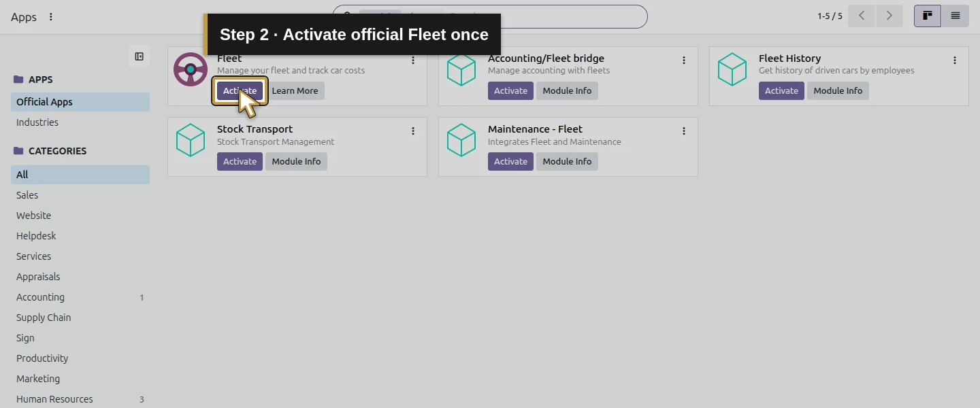Open Module Info for Fleet History

pos(838,91)
